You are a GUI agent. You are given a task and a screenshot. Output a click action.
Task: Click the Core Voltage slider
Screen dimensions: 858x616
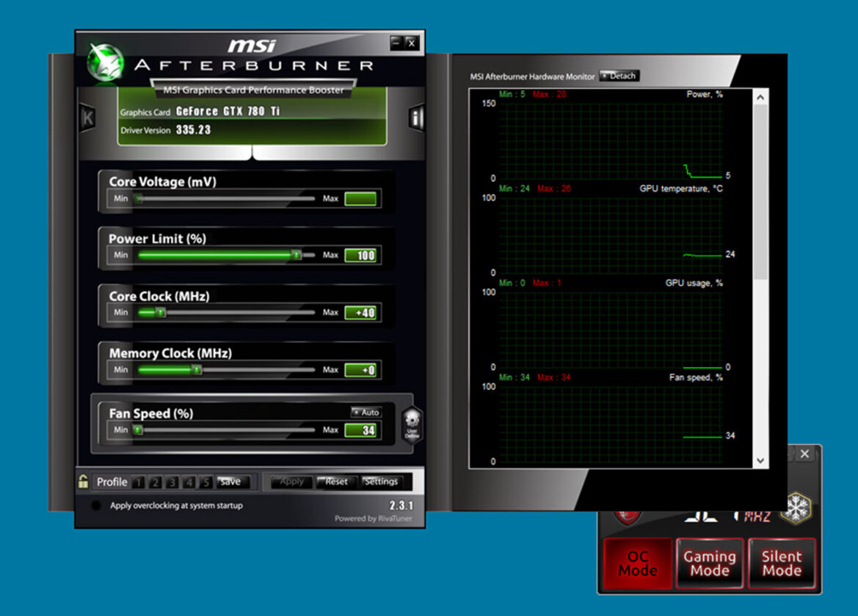(226, 199)
